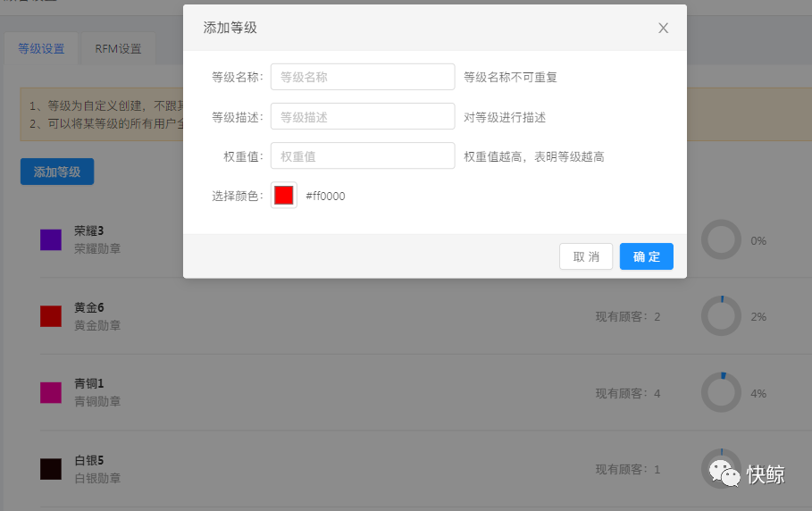Click the 0% progress ring for 荣耀3
Image resolution: width=812 pixels, height=511 pixels.
721,240
